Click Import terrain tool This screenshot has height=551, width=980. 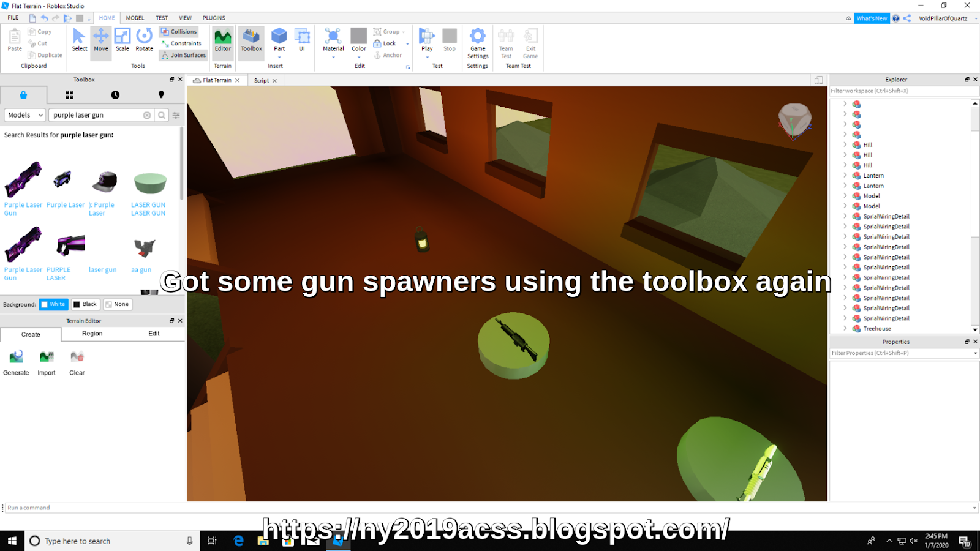click(47, 363)
